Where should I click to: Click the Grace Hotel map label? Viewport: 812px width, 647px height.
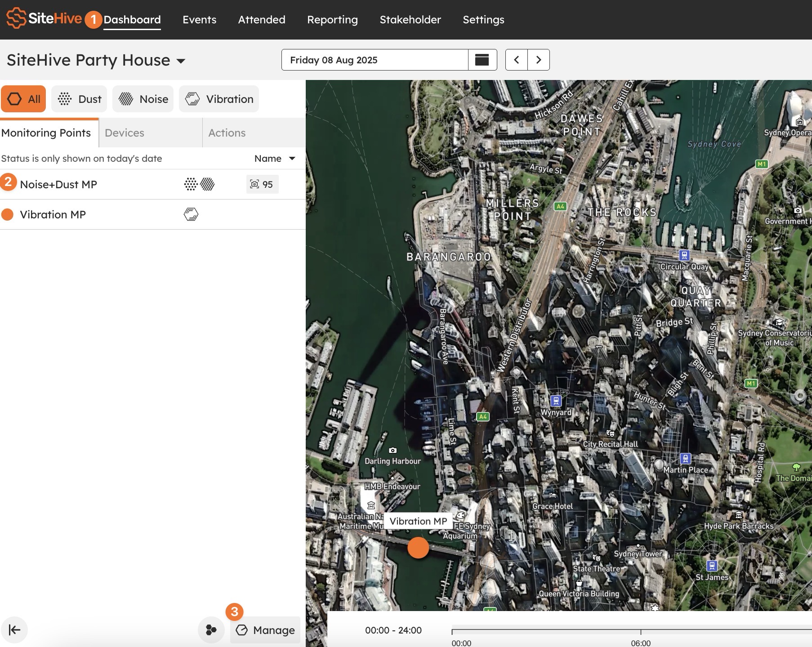tap(553, 506)
